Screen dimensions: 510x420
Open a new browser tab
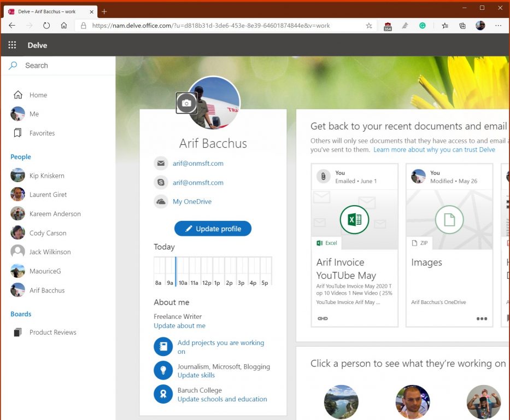(104, 11)
